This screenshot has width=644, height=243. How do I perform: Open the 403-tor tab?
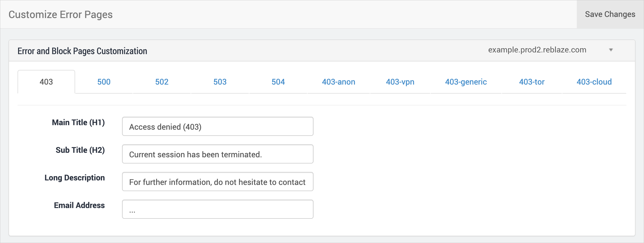point(532,82)
